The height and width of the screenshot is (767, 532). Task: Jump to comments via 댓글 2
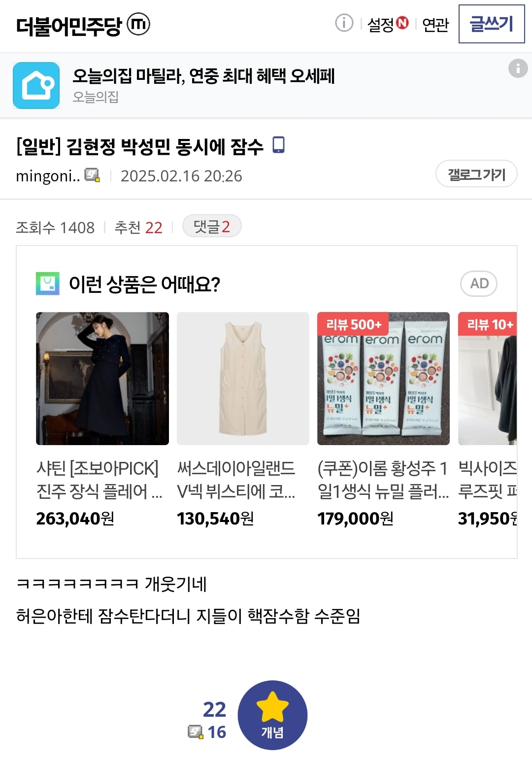coord(212,226)
